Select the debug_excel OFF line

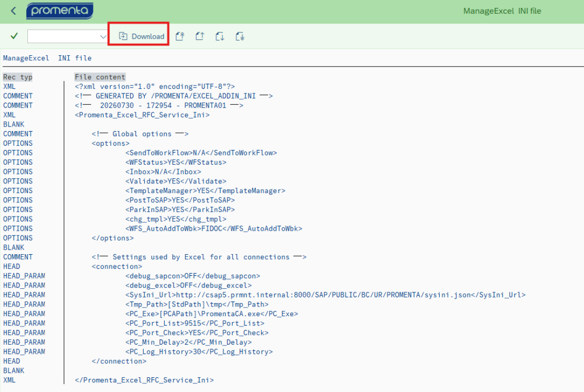coord(188,285)
